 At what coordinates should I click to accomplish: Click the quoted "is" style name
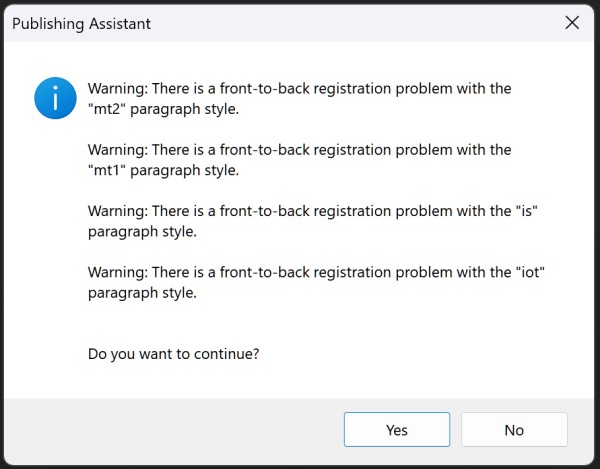(x=527, y=211)
